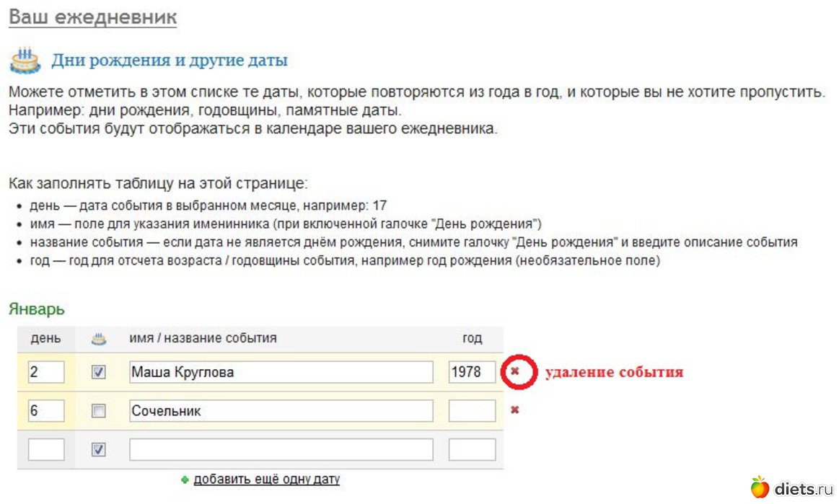Click the добавить ещё одну дату link
The image size is (839, 504).
(x=266, y=479)
